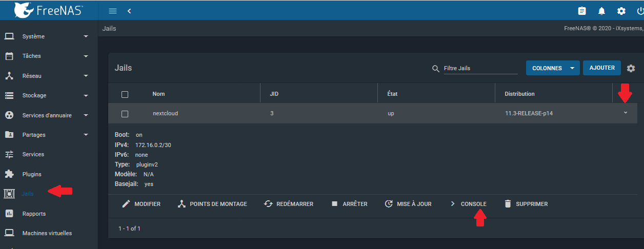The image size is (644, 249).
Task: Click the search magnifier icon
Action: click(x=436, y=68)
